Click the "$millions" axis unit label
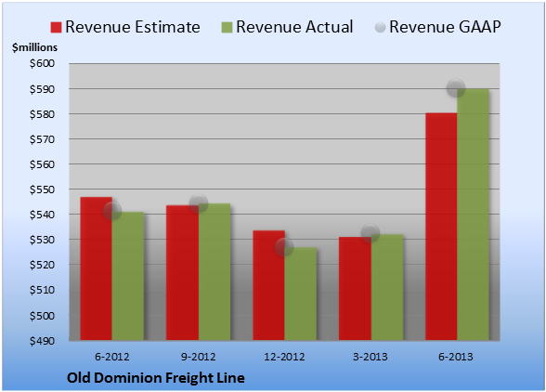The width and height of the screenshot is (546, 392). [35, 47]
